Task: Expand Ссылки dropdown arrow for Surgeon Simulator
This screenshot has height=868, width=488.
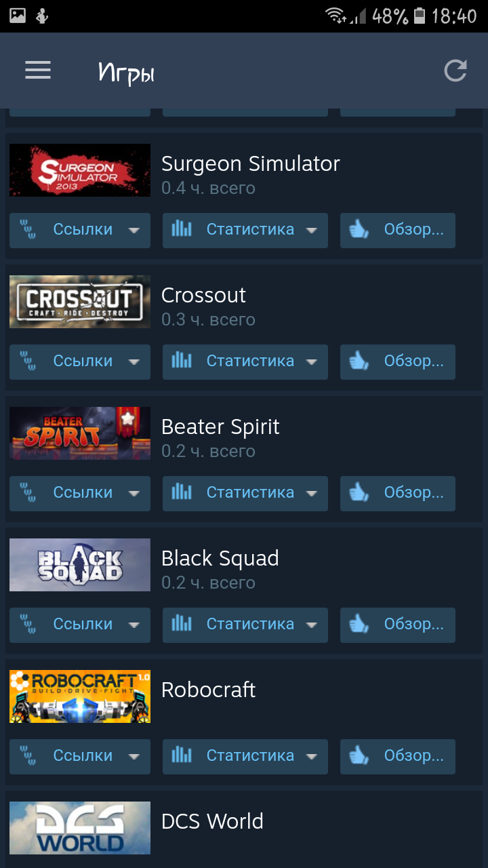Action: 134,231
